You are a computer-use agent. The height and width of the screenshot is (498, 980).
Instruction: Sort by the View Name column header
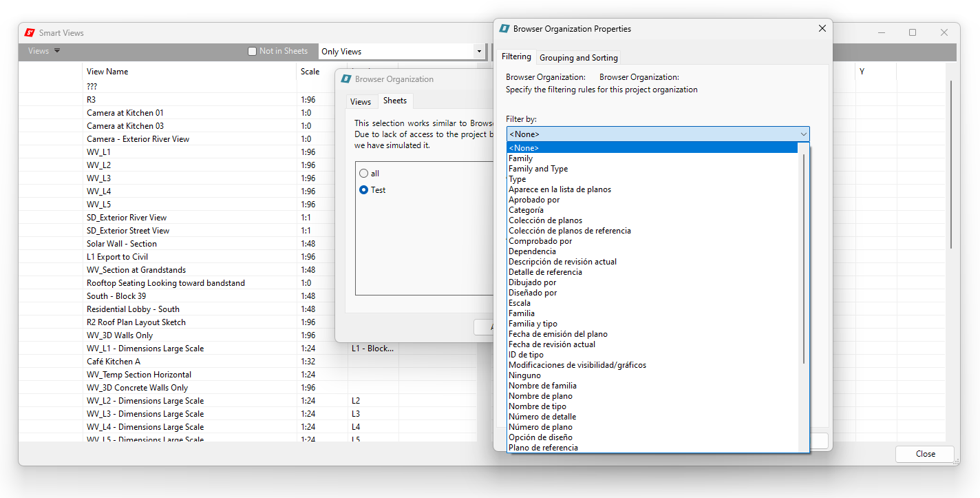[x=190, y=72]
